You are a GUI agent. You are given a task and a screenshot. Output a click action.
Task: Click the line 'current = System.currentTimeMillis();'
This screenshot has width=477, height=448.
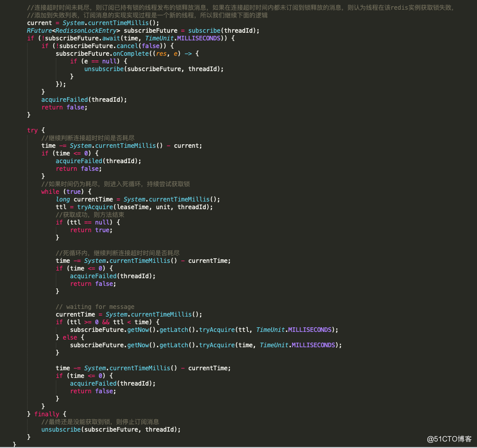coord(93,23)
